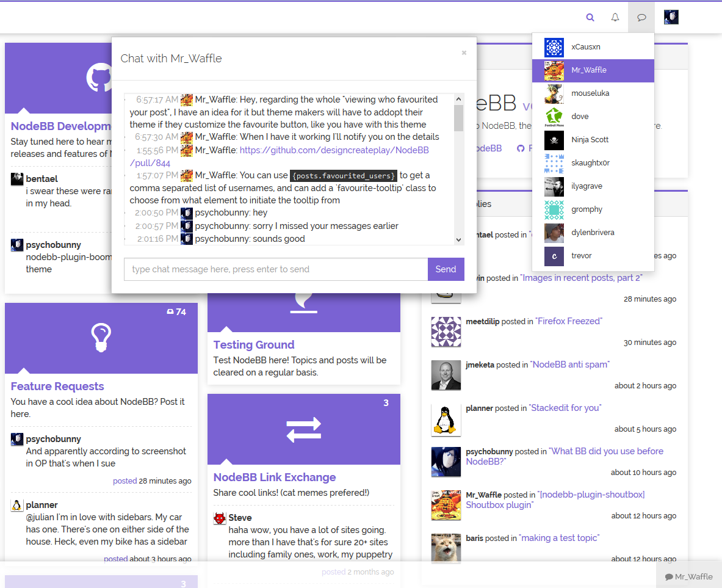Toggle the chat speech bubble dropdown
The height and width of the screenshot is (588, 722).
[641, 18]
